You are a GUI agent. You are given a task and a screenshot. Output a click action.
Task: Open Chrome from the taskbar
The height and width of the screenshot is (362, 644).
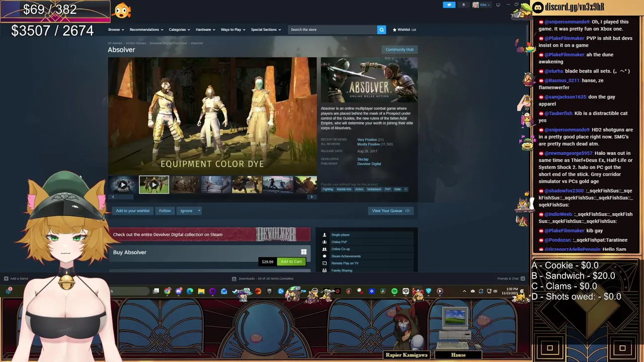(168, 291)
